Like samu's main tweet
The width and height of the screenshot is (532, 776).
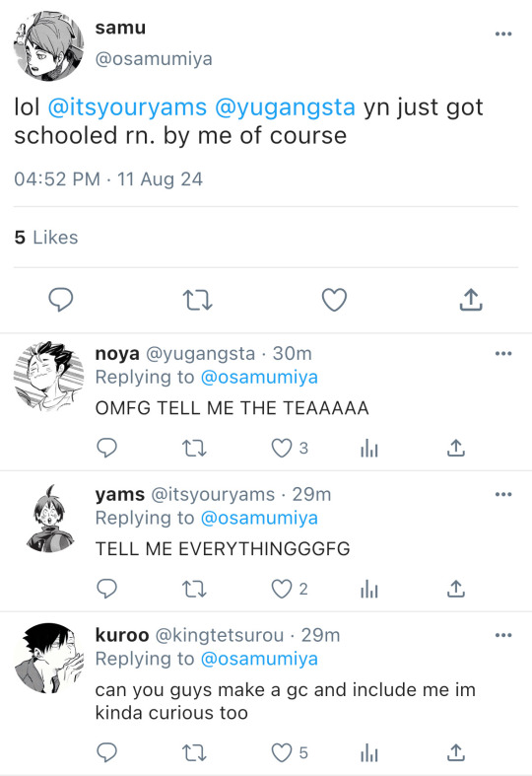pos(334,300)
